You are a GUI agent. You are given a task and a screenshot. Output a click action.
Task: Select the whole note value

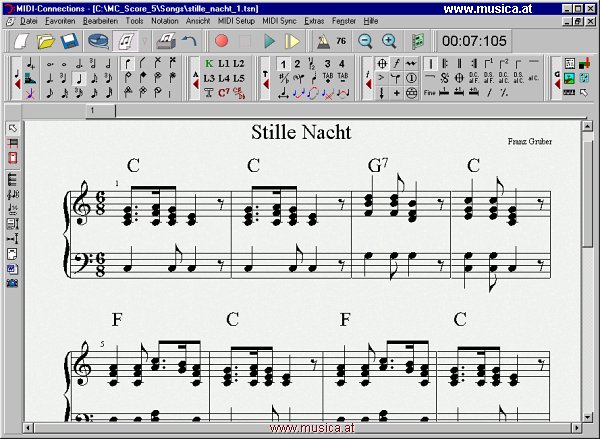tap(64, 64)
